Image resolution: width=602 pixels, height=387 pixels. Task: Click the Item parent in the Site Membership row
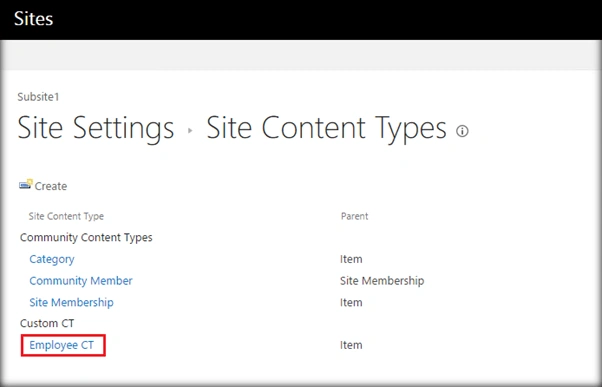coord(351,303)
